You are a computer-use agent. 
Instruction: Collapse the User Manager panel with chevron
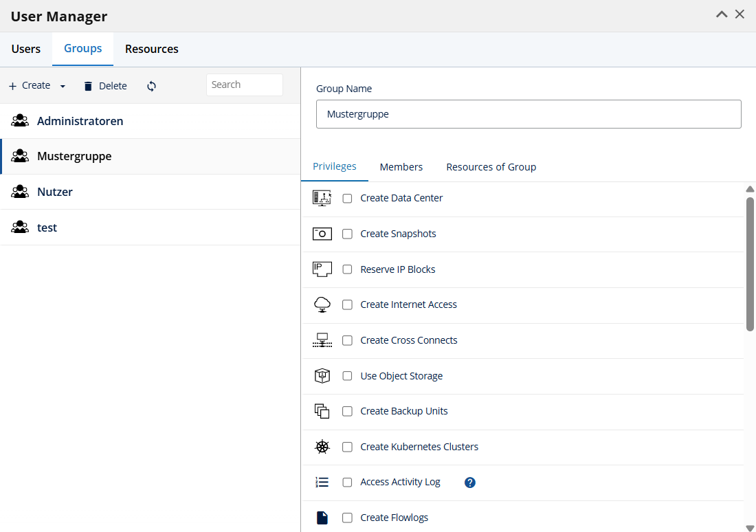pos(721,14)
